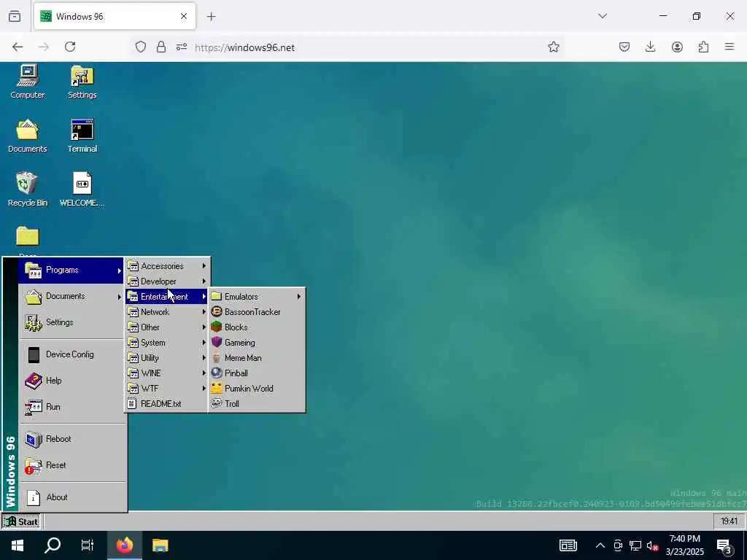Launch Terminal from the desktop
747x560 pixels.
(82, 136)
